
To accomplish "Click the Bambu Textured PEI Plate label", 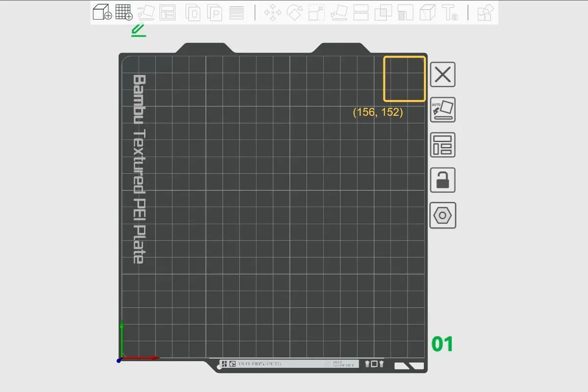I will click(139, 169).
